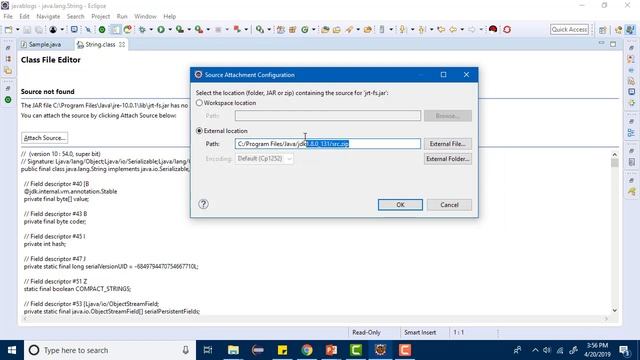Click the Smart Insert status entry
Viewport: 640px width, 360px height.
click(x=420, y=333)
